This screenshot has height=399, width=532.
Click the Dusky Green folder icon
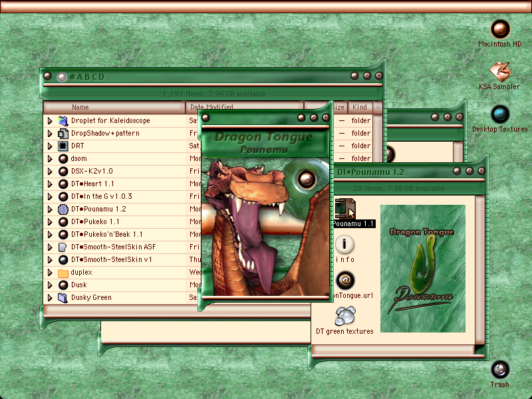(63, 298)
